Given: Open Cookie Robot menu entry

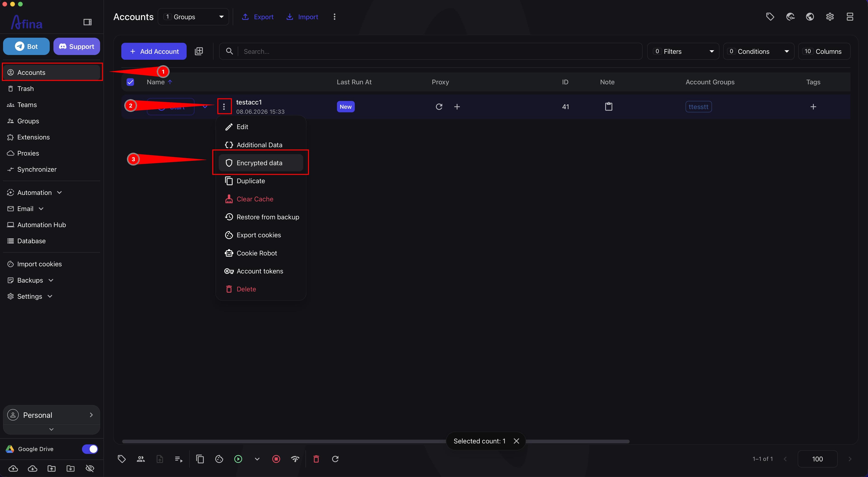Looking at the screenshot, I should click(x=261, y=253).
